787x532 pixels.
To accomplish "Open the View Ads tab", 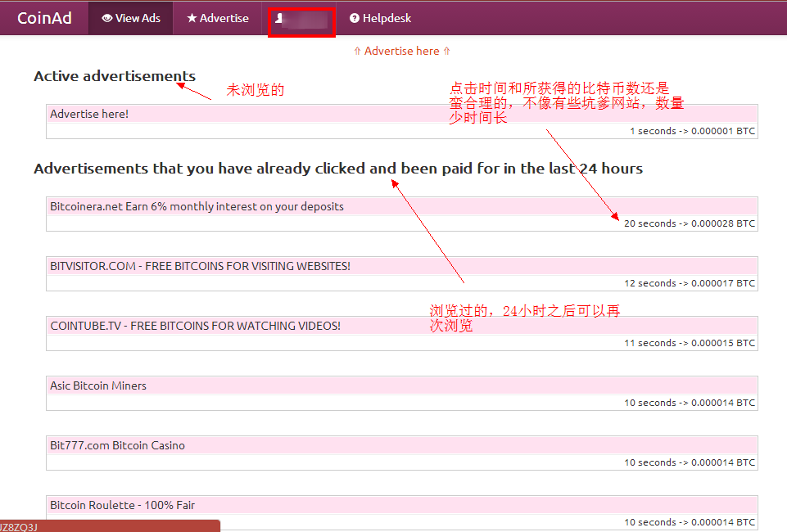I will [131, 18].
